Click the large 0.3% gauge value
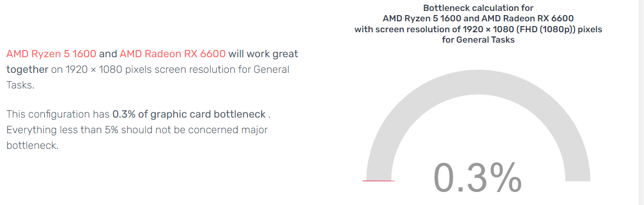 point(477,178)
